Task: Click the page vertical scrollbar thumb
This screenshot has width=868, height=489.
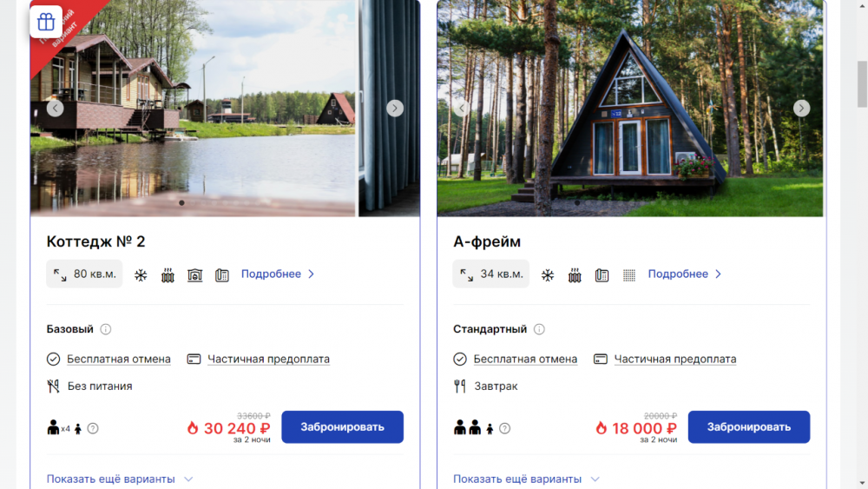Action: (x=862, y=84)
